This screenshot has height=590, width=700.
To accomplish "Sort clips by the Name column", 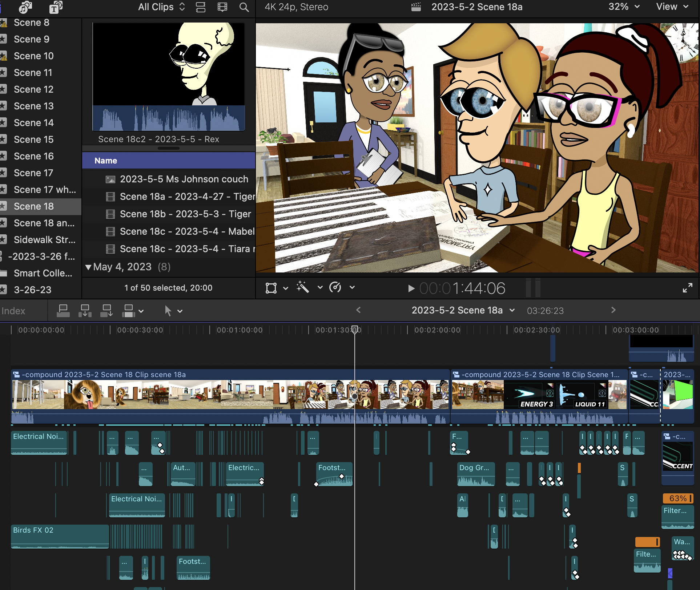I will tap(106, 161).
